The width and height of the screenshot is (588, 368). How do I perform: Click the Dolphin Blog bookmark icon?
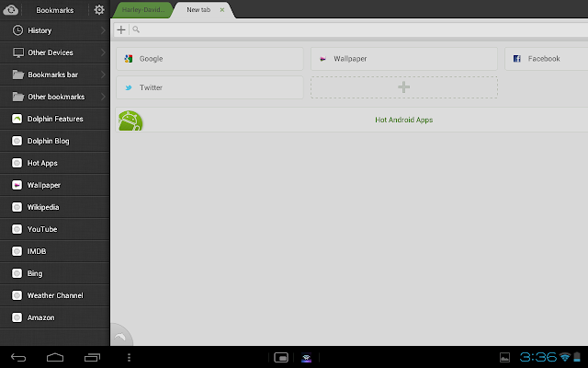17,141
